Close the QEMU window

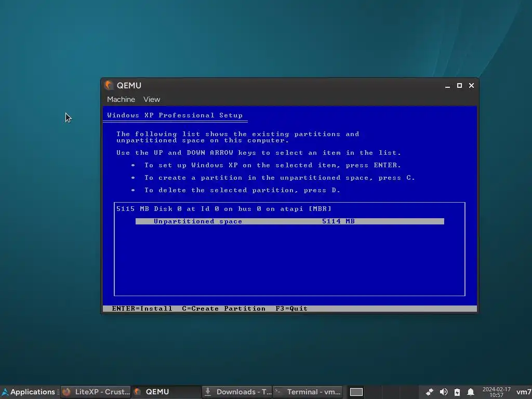[x=471, y=86]
